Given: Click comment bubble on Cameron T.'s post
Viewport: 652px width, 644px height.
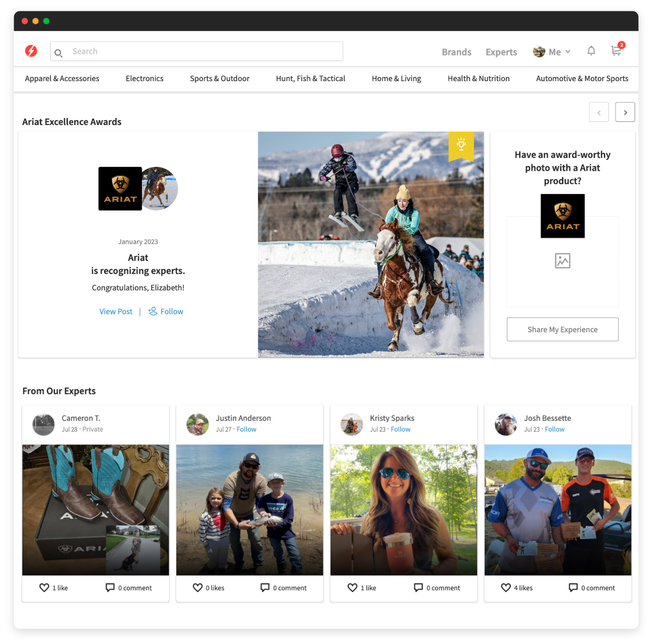Looking at the screenshot, I should (110, 587).
